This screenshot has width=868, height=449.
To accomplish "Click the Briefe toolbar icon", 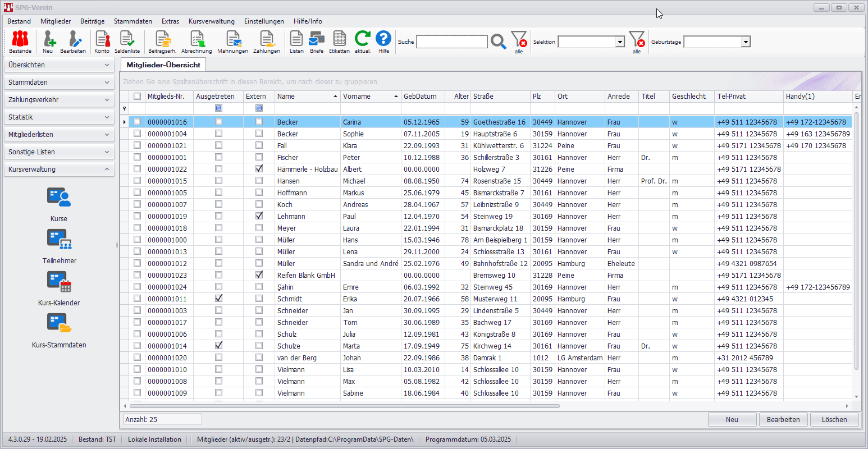I will tap(317, 42).
